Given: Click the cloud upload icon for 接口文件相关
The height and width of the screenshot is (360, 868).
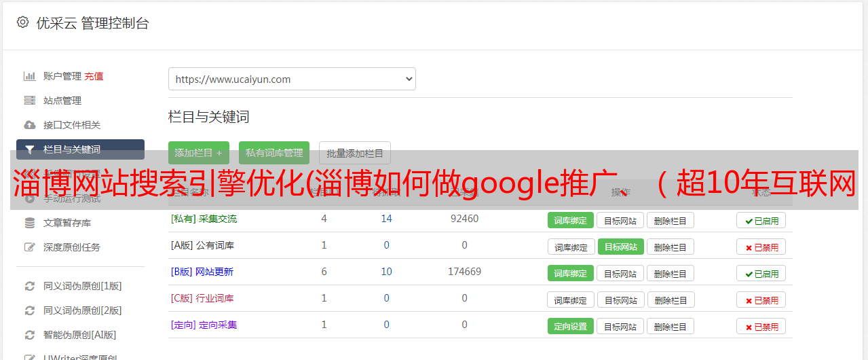Looking at the screenshot, I should point(29,125).
